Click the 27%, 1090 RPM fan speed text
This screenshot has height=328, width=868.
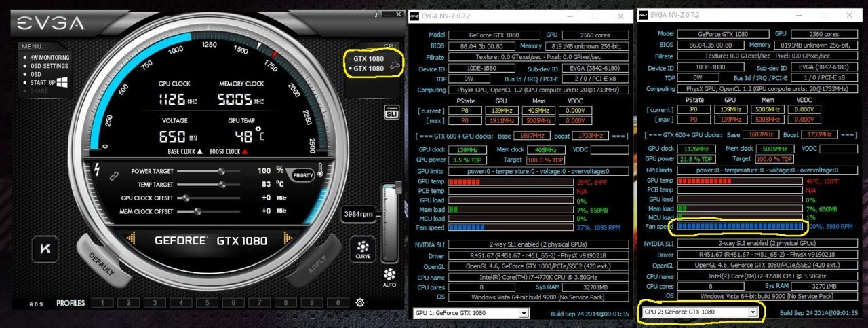pyautogui.click(x=600, y=227)
